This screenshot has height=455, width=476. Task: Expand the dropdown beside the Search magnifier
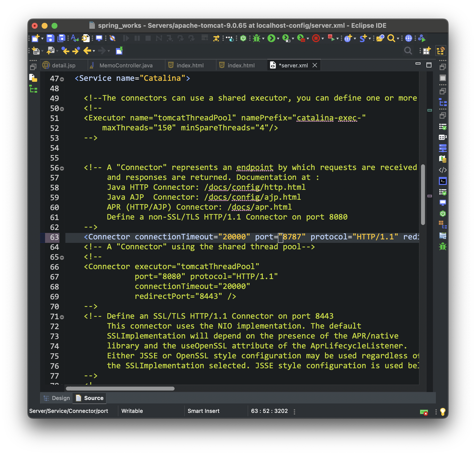tap(398, 39)
